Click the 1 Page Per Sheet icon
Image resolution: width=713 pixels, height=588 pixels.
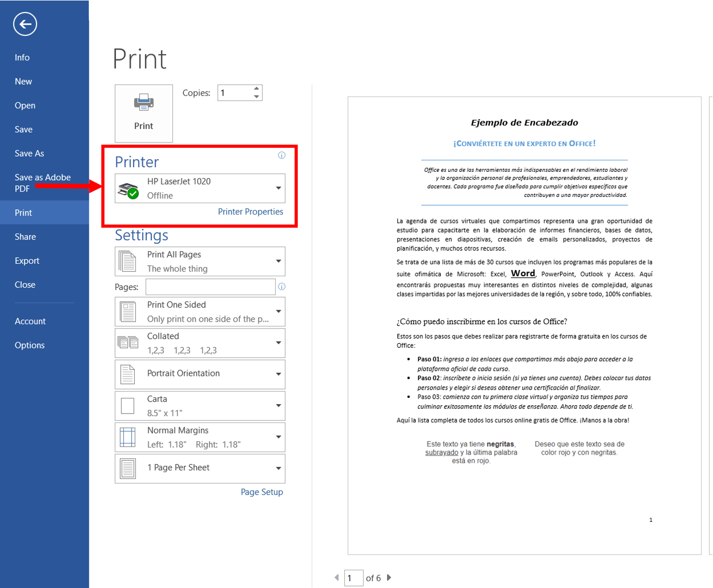127,468
